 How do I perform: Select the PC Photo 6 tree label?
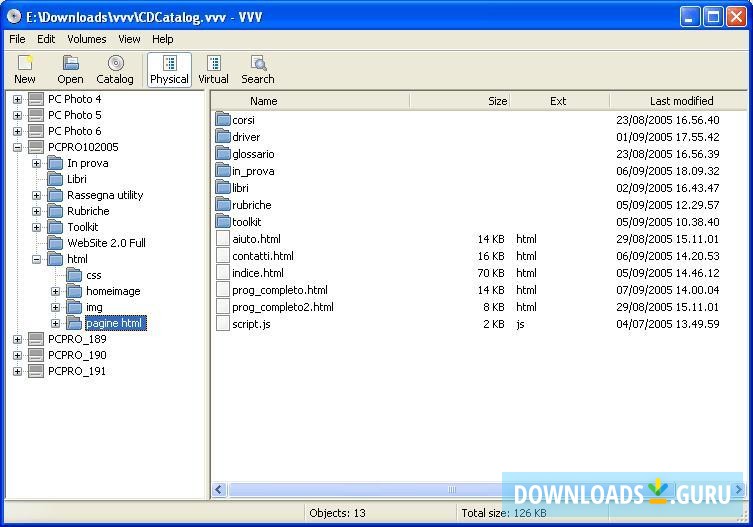pyautogui.click(x=74, y=131)
